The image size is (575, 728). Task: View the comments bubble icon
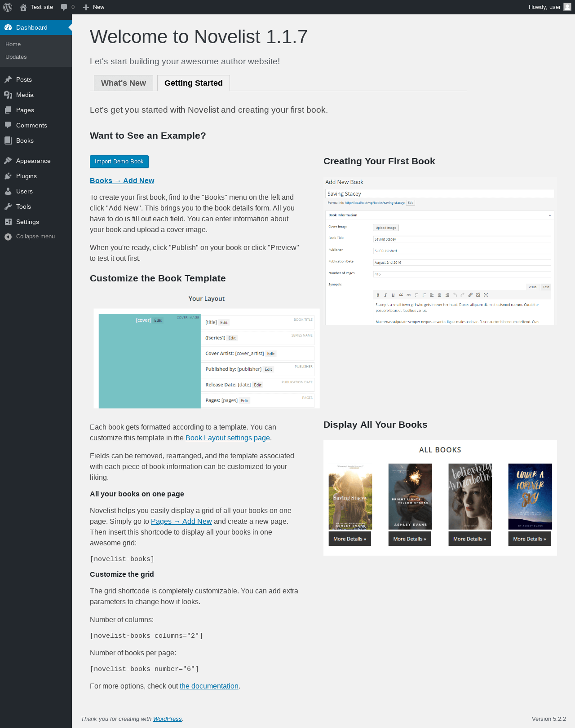(x=64, y=7)
